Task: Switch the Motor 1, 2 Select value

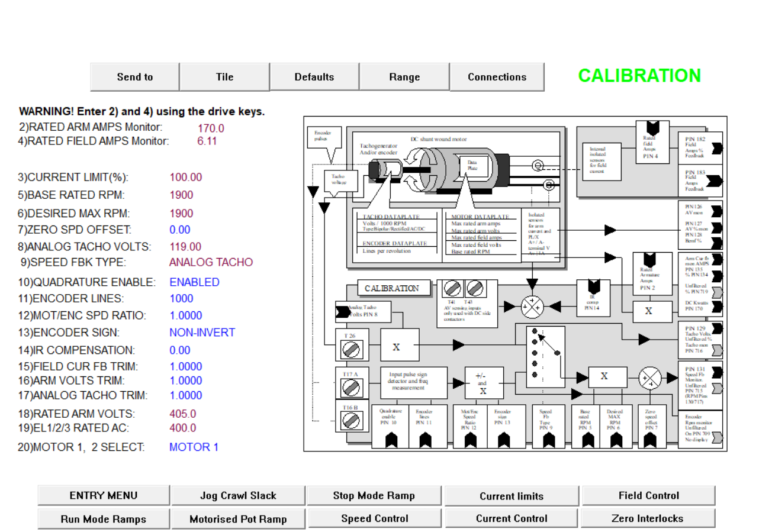Action: pos(194,447)
